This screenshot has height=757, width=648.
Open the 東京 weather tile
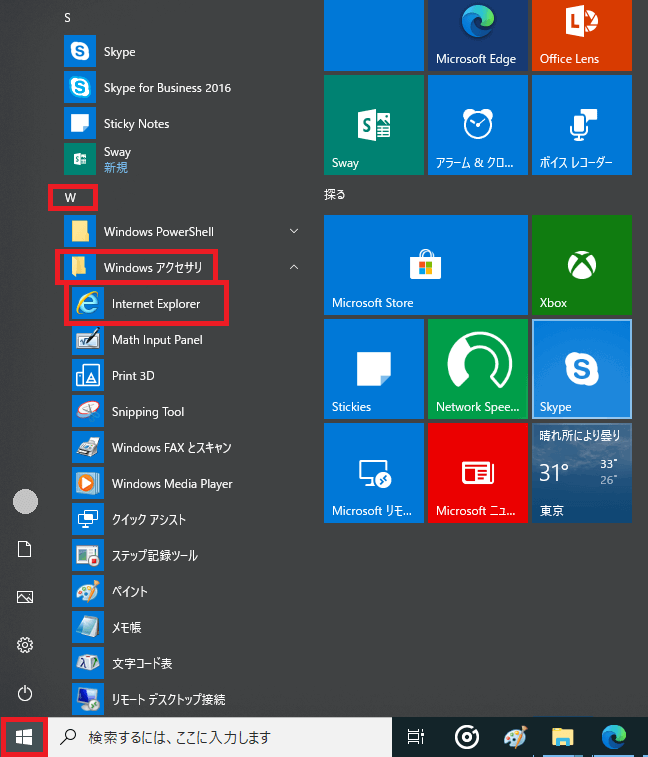click(x=582, y=473)
